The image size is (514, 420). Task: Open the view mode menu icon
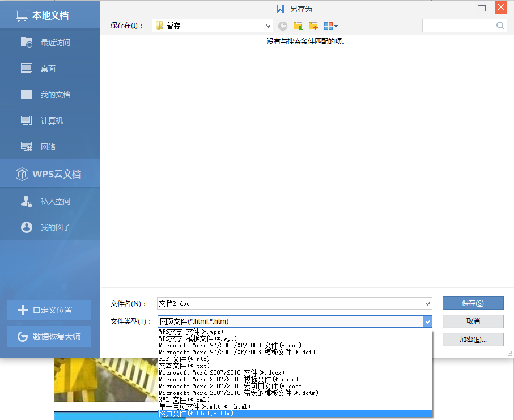click(x=331, y=26)
